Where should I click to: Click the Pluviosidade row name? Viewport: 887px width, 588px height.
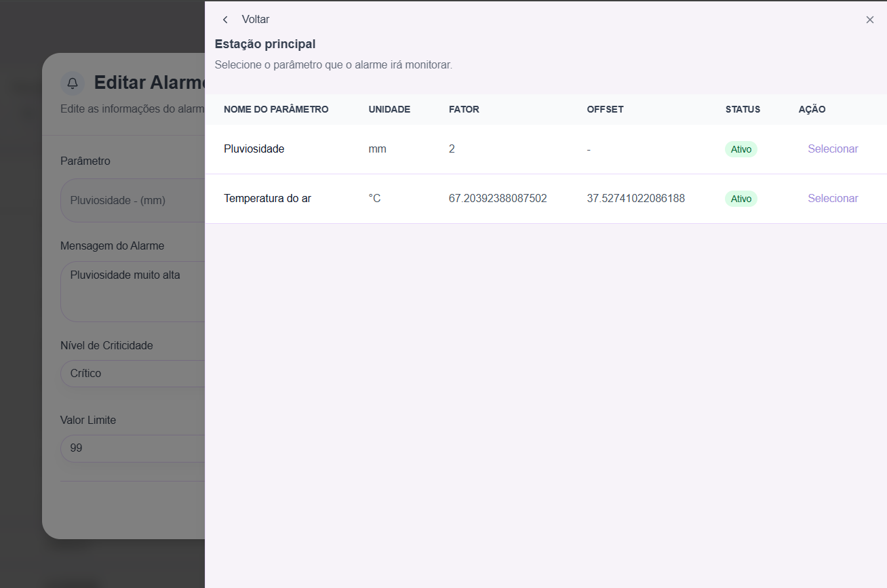tap(254, 149)
